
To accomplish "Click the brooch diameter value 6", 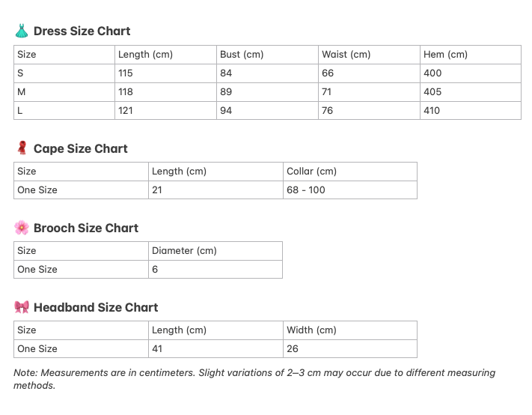I will [155, 269].
